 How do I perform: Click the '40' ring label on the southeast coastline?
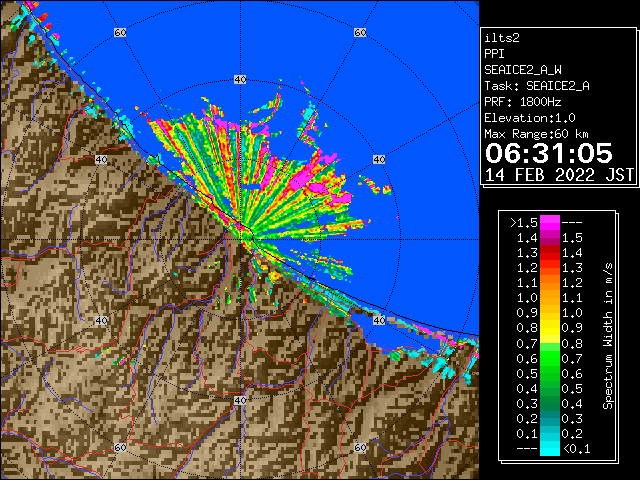(x=379, y=320)
